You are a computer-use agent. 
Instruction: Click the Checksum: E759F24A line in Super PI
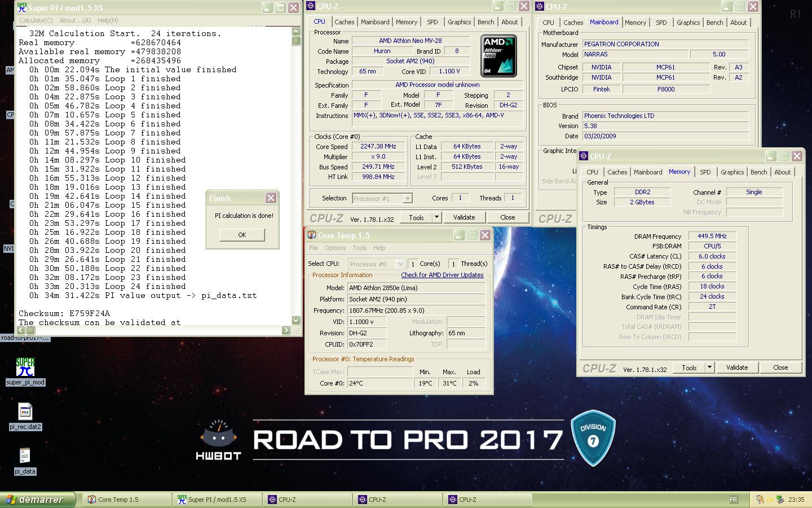(64, 313)
